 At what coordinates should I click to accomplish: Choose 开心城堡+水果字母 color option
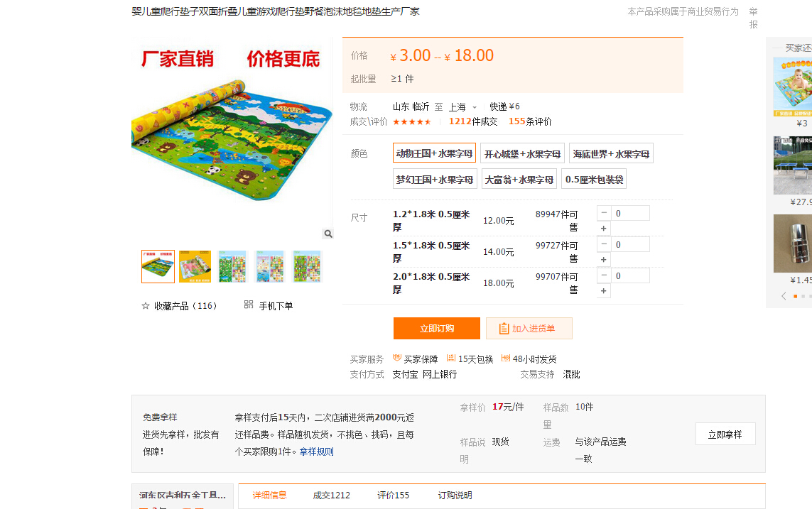click(x=522, y=154)
